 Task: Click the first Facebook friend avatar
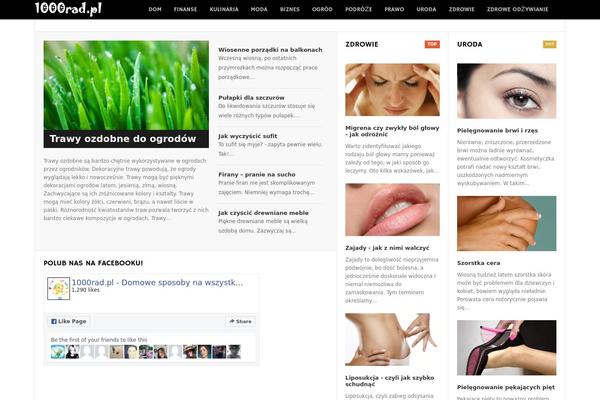(x=57, y=351)
